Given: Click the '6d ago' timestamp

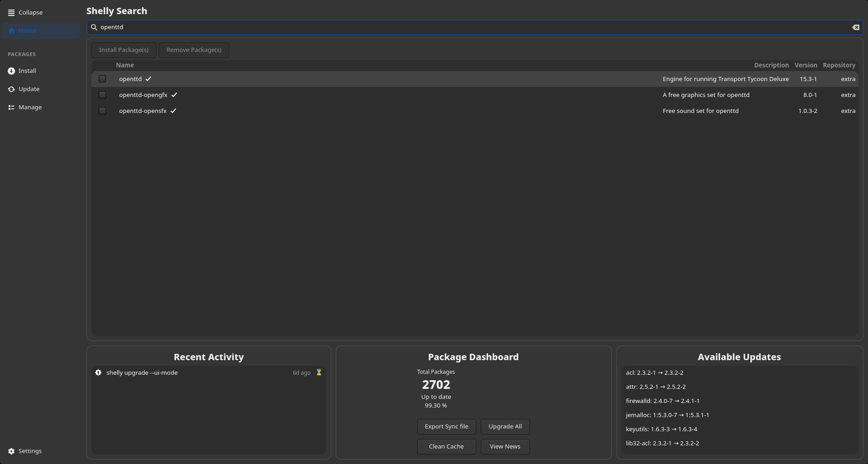Looking at the screenshot, I should tap(302, 373).
